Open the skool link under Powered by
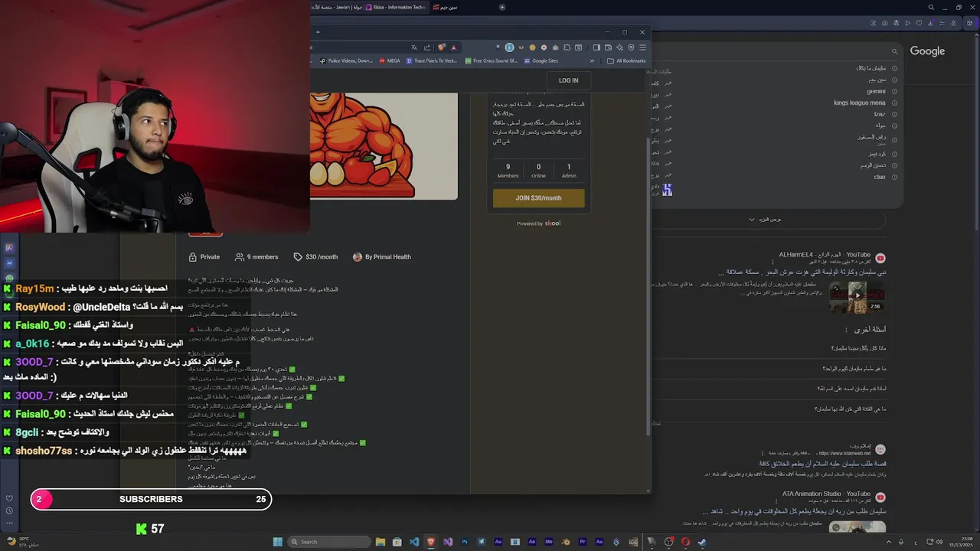 tap(552, 223)
